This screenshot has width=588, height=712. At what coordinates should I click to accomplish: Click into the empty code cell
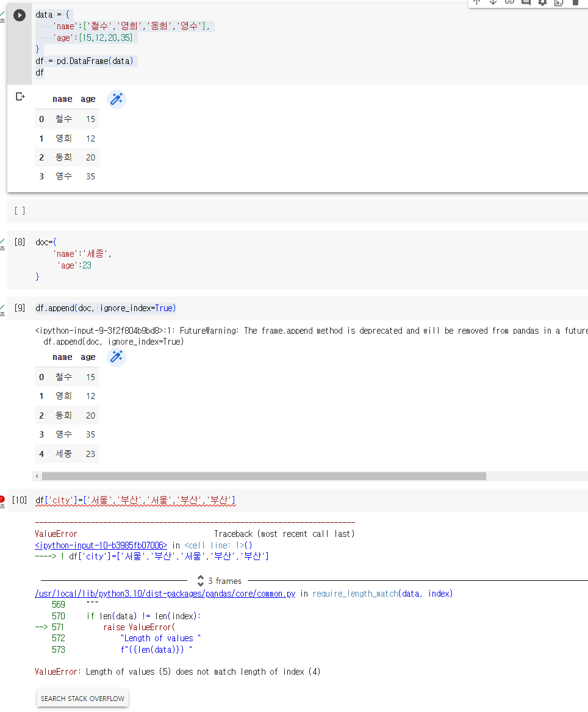click(x=309, y=211)
